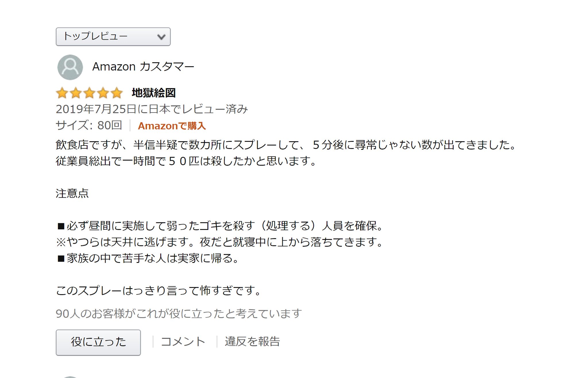Click the fifth gold rating star
The image size is (588, 378).
[117, 93]
